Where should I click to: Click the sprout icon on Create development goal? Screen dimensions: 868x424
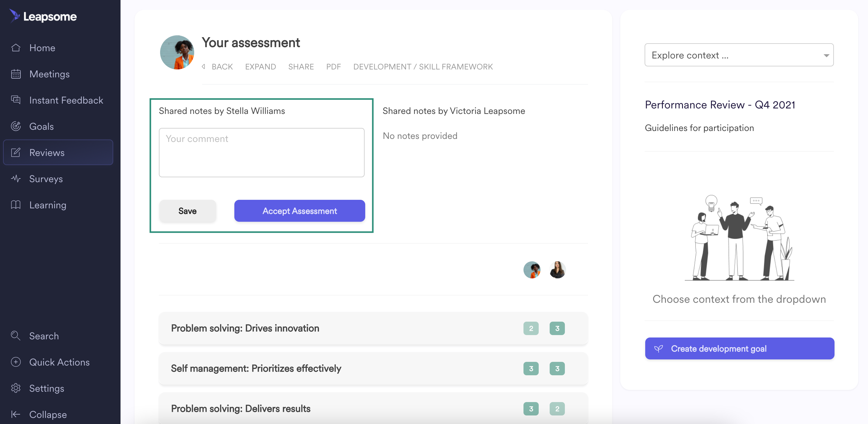tap(658, 348)
